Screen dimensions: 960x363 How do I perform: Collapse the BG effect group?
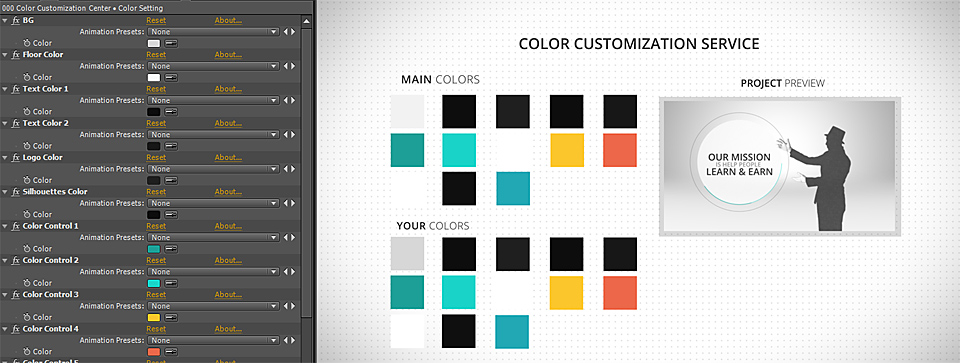(x=5, y=21)
